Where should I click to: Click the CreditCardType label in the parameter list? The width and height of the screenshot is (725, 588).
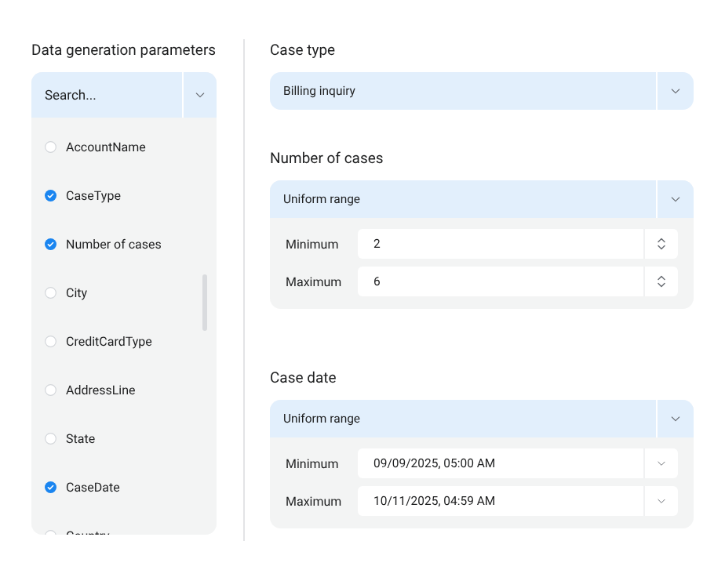click(109, 341)
